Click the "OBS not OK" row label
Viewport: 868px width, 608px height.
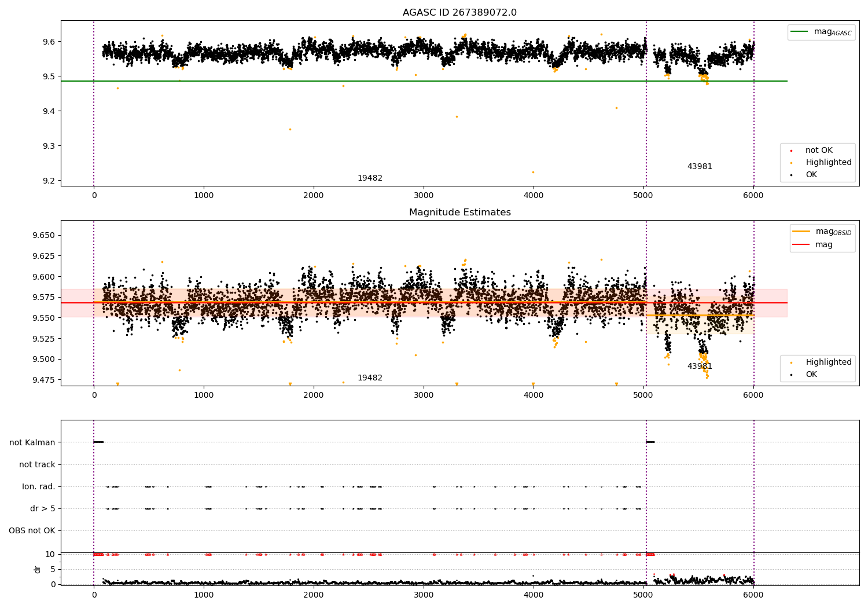[32, 530]
